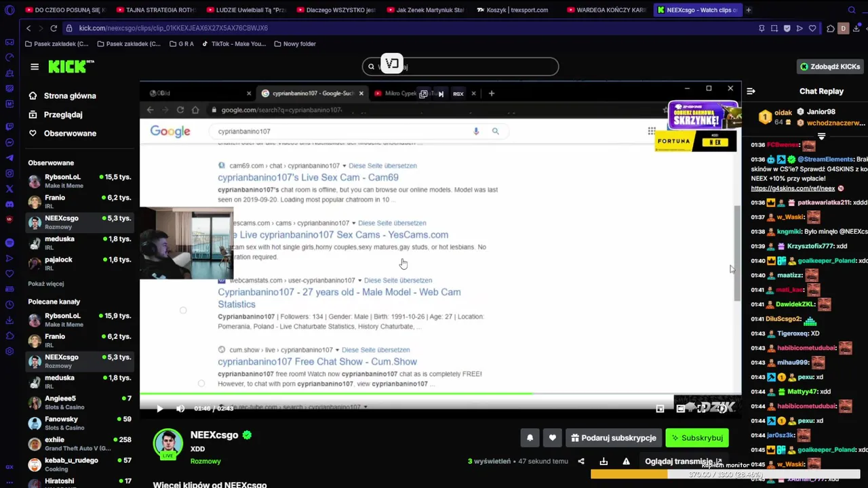Image resolution: width=868 pixels, height=488 pixels.
Task: Share the clip via the share icon
Action: [x=581, y=462]
